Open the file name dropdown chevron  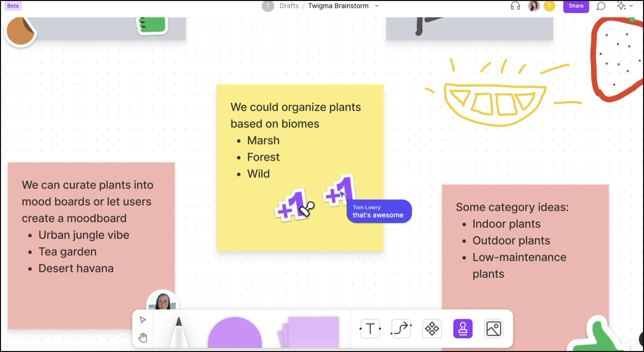click(x=377, y=6)
